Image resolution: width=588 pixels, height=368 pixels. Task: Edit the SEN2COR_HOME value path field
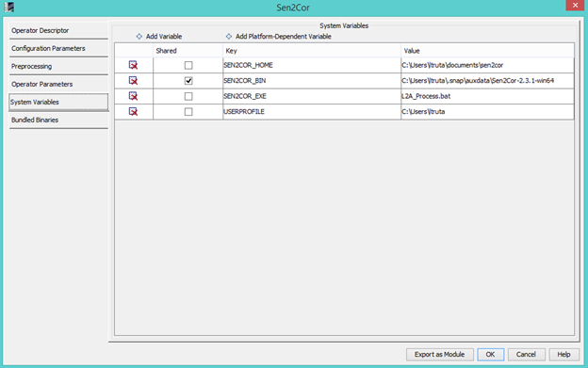pos(487,65)
